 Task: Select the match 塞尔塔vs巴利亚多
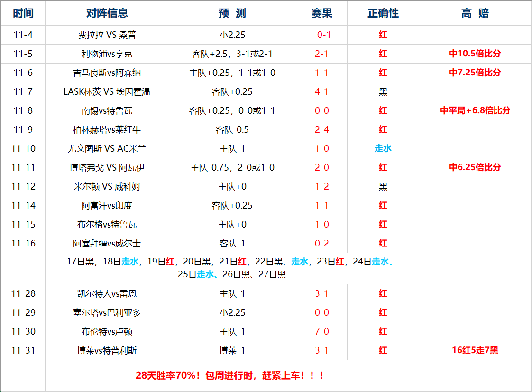107,313
